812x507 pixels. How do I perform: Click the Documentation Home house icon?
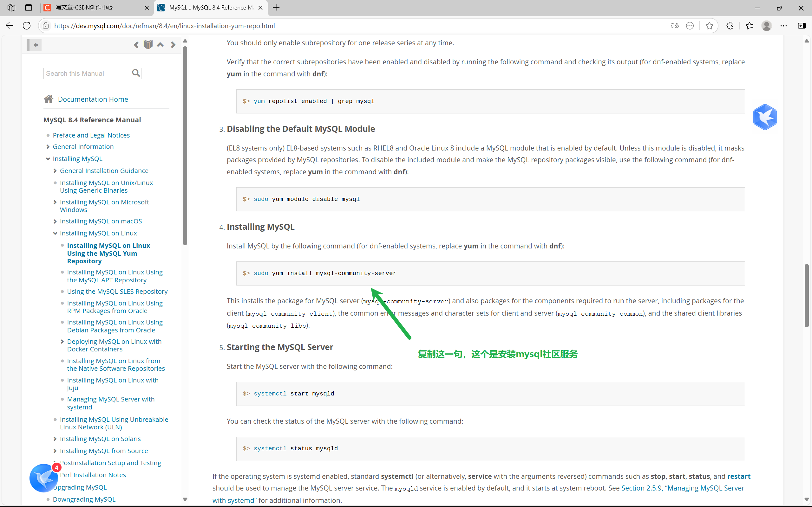[x=49, y=99]
